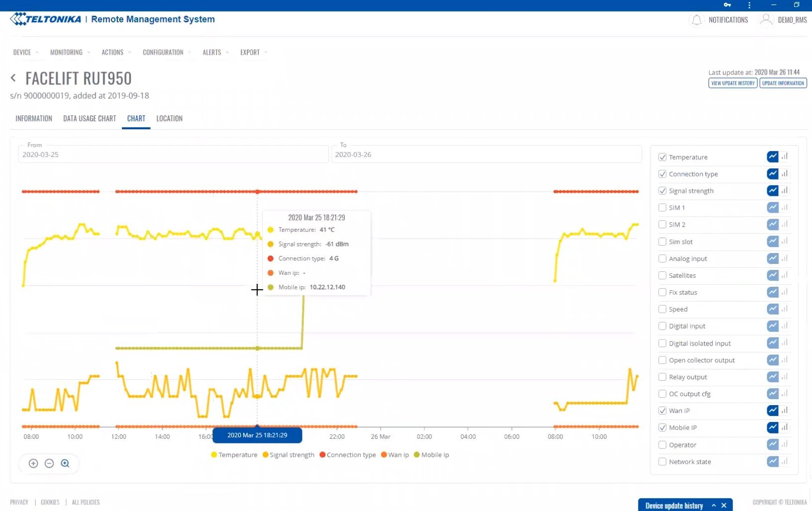This screenshot has height=511, width=812.
Task: Click the From date input field
Action: point(173,155)
